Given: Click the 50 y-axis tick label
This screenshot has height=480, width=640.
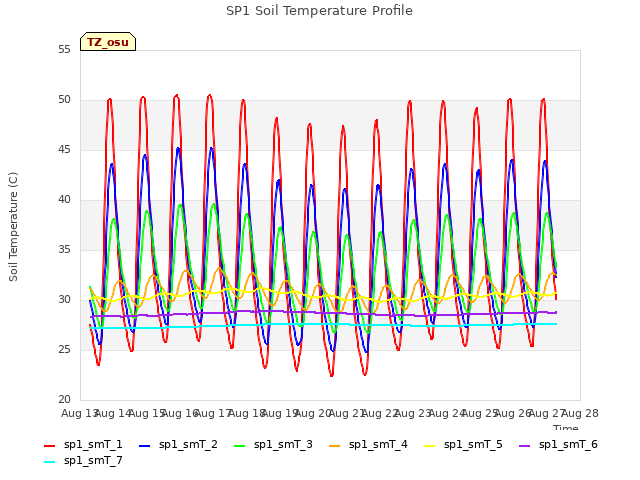Looking at the screenshot, I should 64,100.
